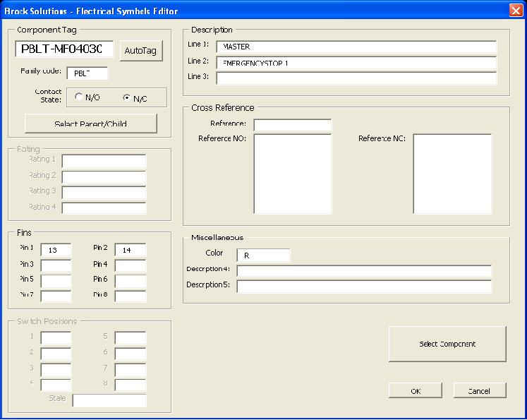Click the AutoTag button
Viewport: 527px width, 420px height.
[x=141, y=51]
